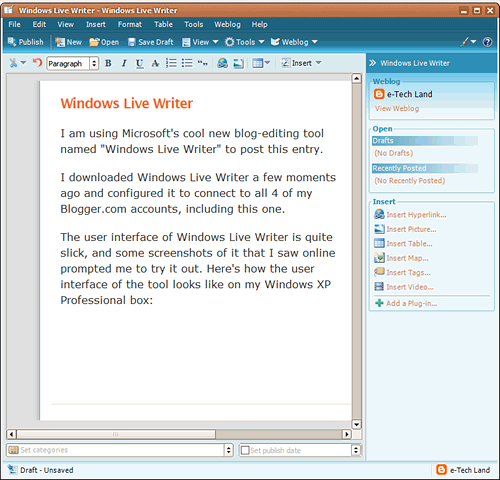This screenshot has height=480, width=500.
Task: Click the e-Tech Land Blogger icon in status bar
Action: 441,470
